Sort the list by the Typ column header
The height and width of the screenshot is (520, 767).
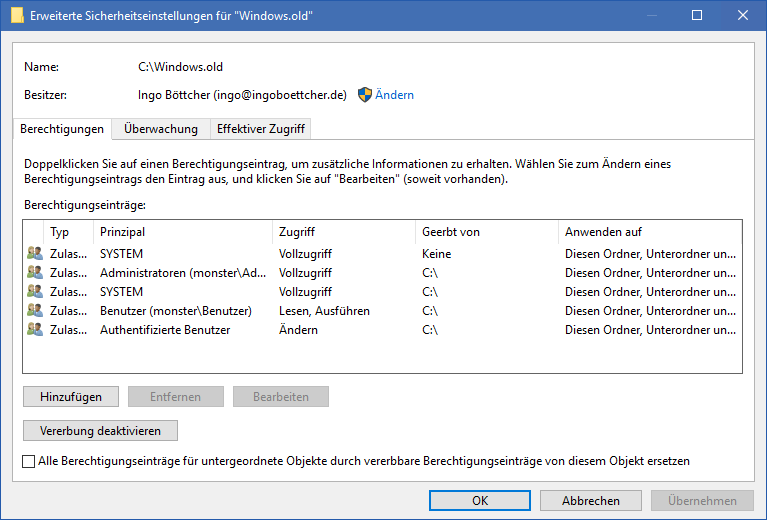[68, 232]
